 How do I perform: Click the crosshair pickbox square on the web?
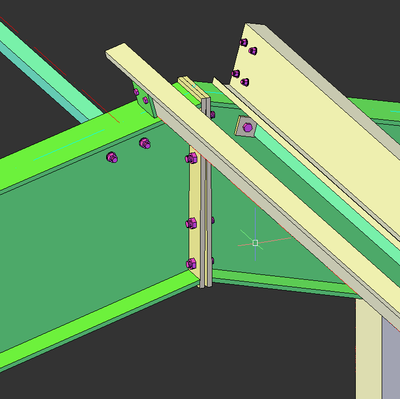pyautogui.click(x=255, y=243)
